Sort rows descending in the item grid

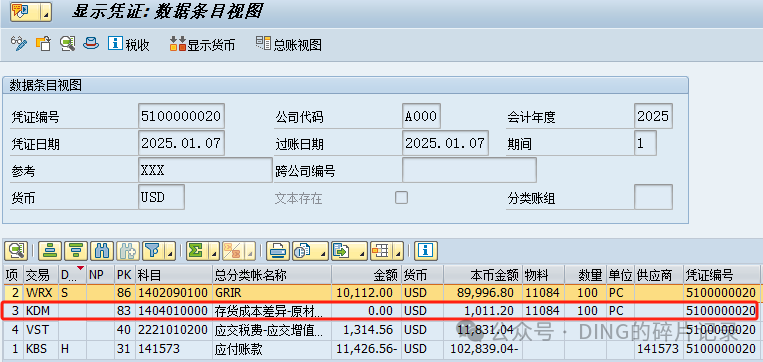(75, 251)
